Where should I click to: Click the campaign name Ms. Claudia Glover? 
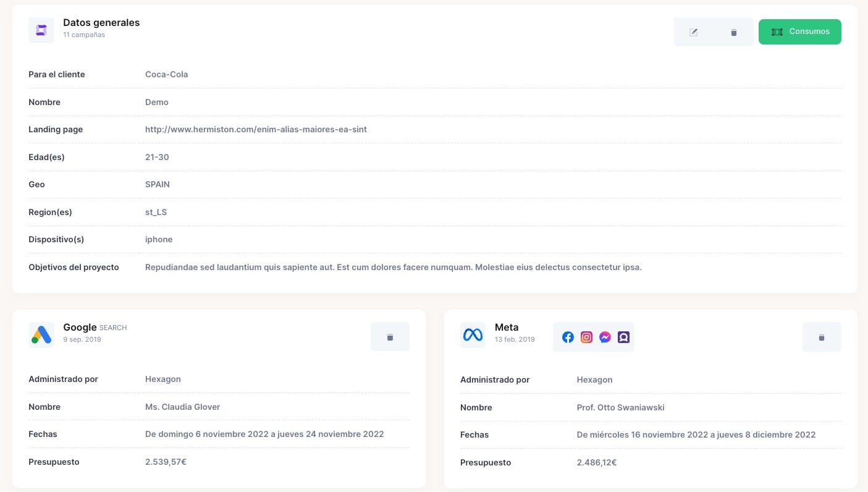pyautogui.click(x=182, y=407)
